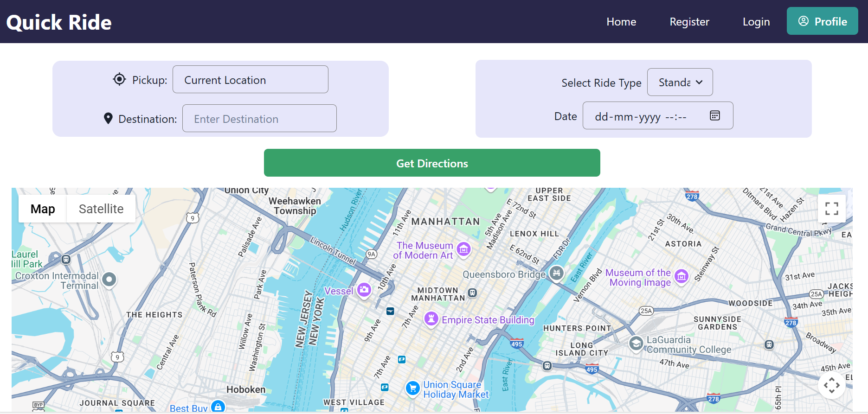Click the Hoboken label on the map

tap(246, 389)
